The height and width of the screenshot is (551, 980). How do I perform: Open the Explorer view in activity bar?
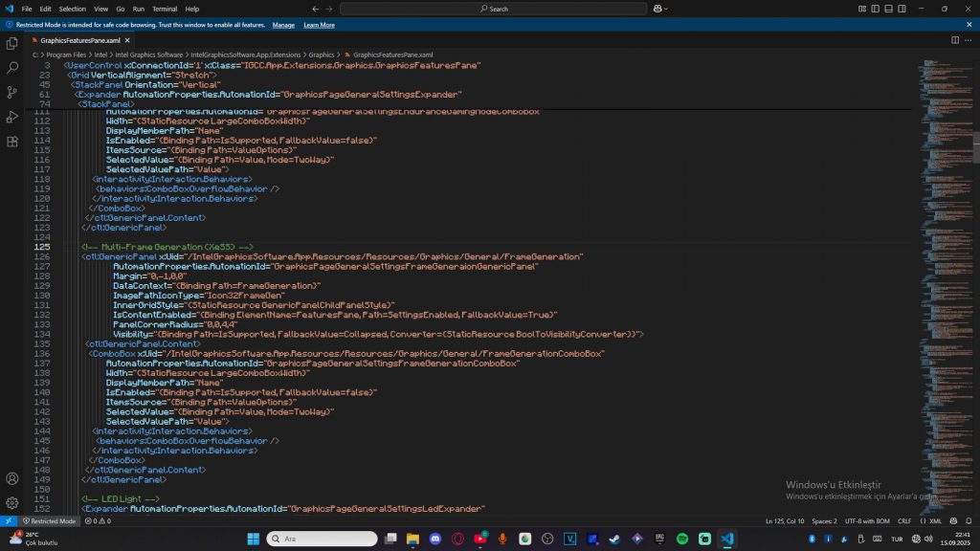12,43
